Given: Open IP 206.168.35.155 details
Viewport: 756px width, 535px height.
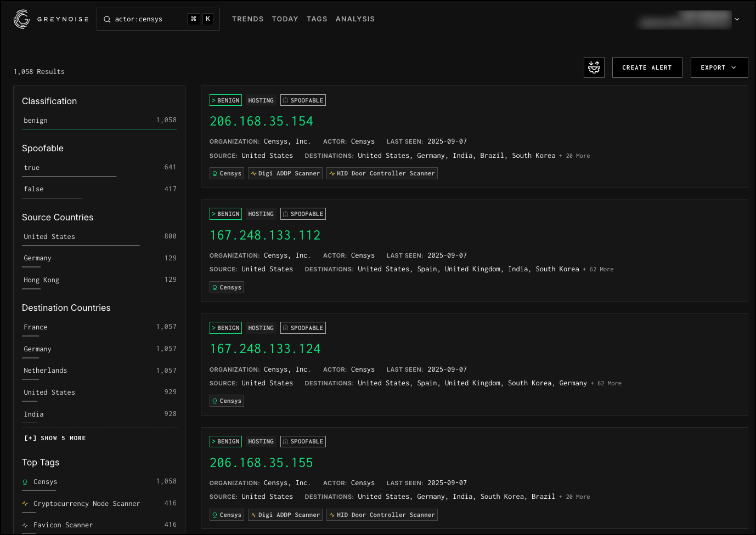Looking at the screenshot, I should pyautogui.click(x=261, y=463).
